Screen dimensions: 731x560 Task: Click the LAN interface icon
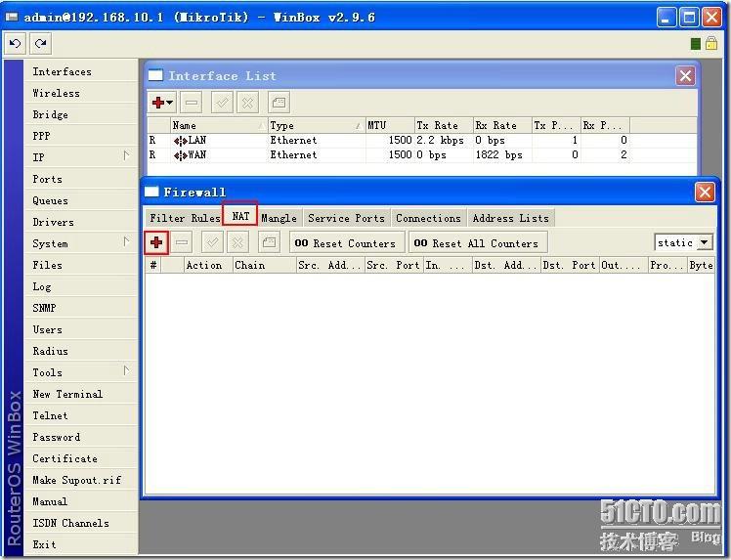[x=181, y=141]
